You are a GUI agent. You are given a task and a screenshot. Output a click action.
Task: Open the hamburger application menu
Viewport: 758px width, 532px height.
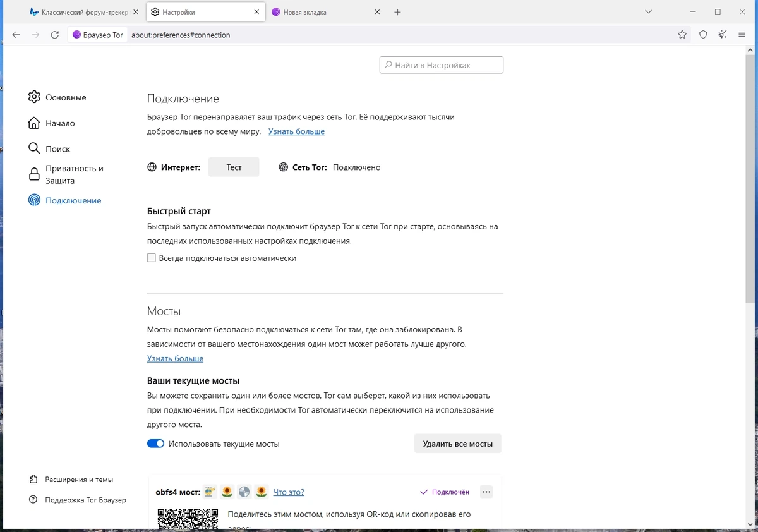(x=742, y=35)
